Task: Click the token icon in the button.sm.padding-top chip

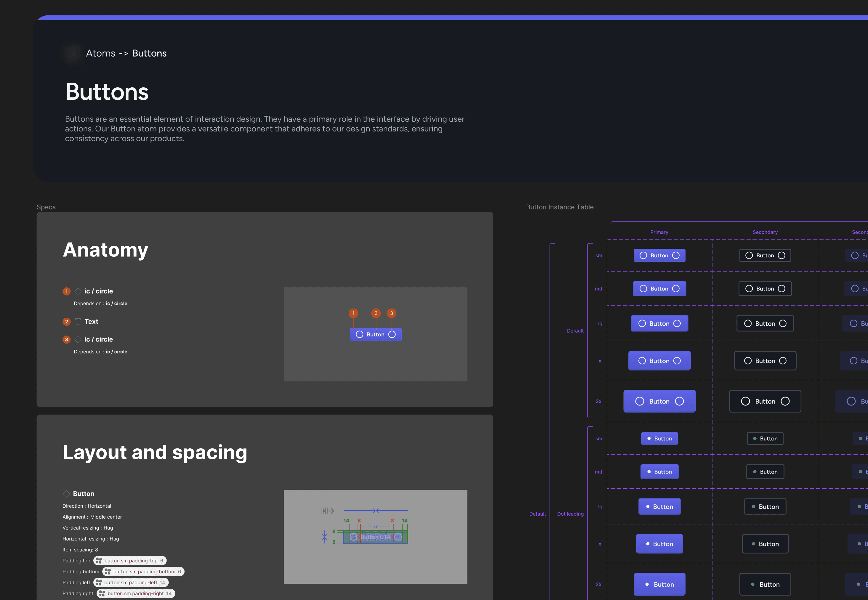Action: point(99,561)
